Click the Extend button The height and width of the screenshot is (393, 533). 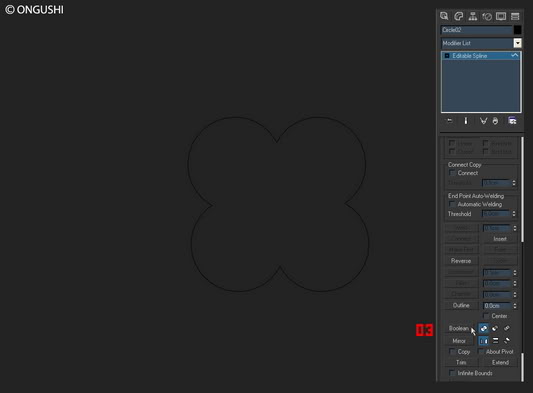tap(500, 362)
